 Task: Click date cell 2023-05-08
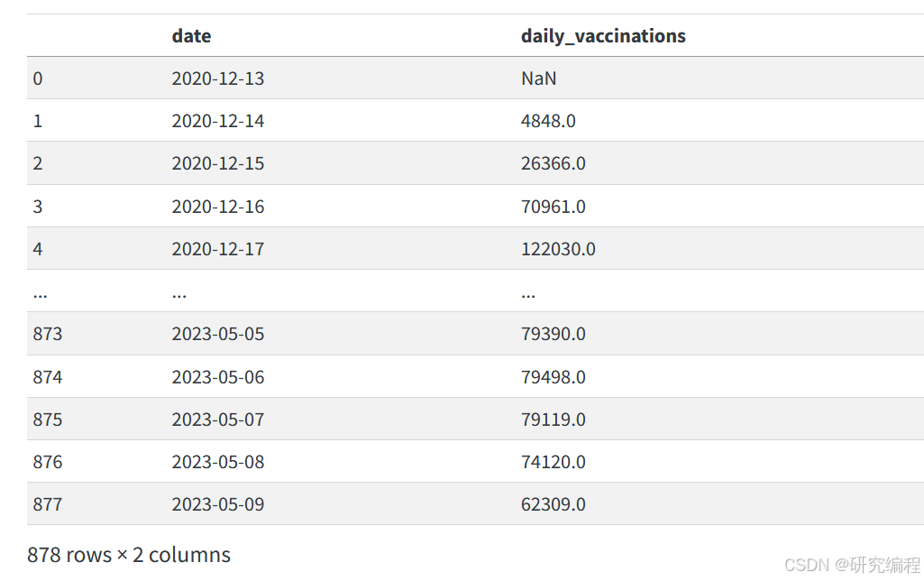218,462
